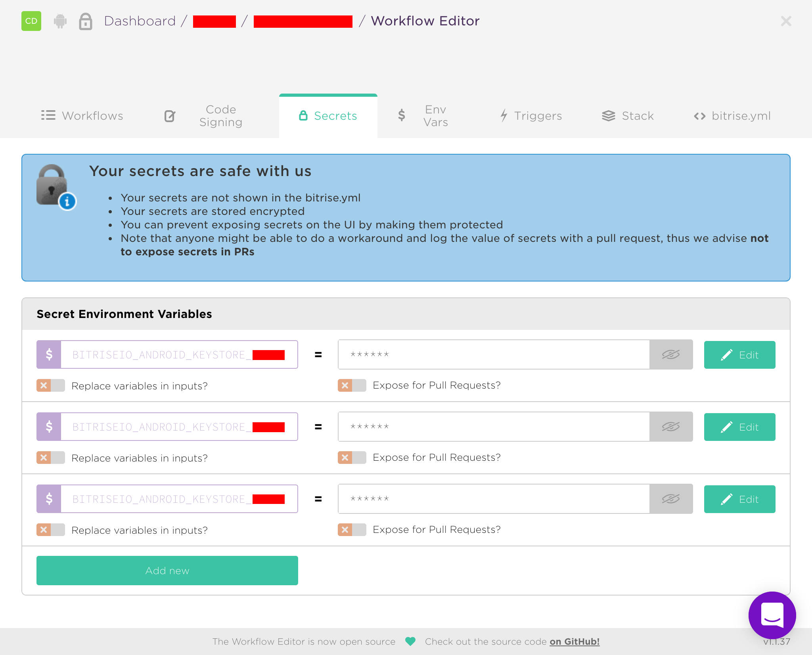Click the heart icon in the footer

pos(410,641)
